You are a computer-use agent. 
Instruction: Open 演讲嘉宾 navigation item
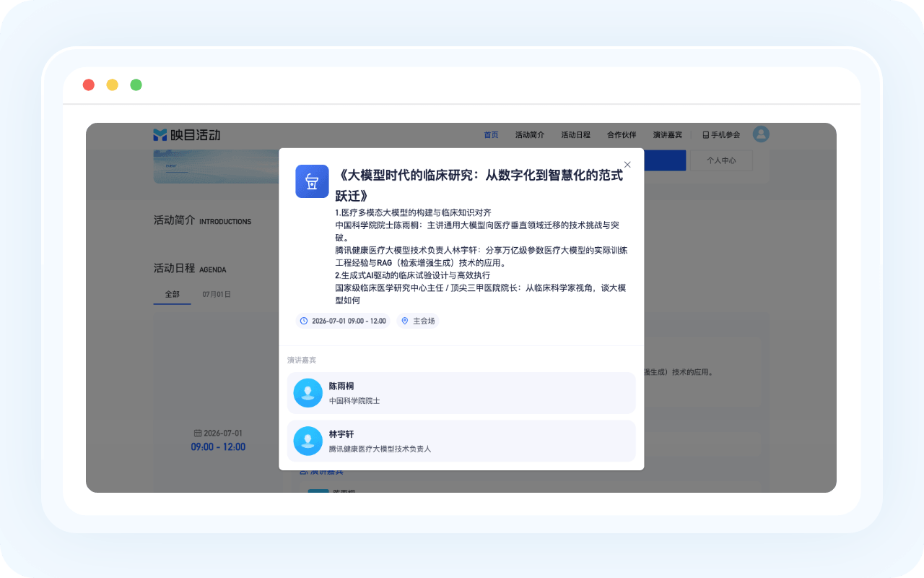point(668,135)
